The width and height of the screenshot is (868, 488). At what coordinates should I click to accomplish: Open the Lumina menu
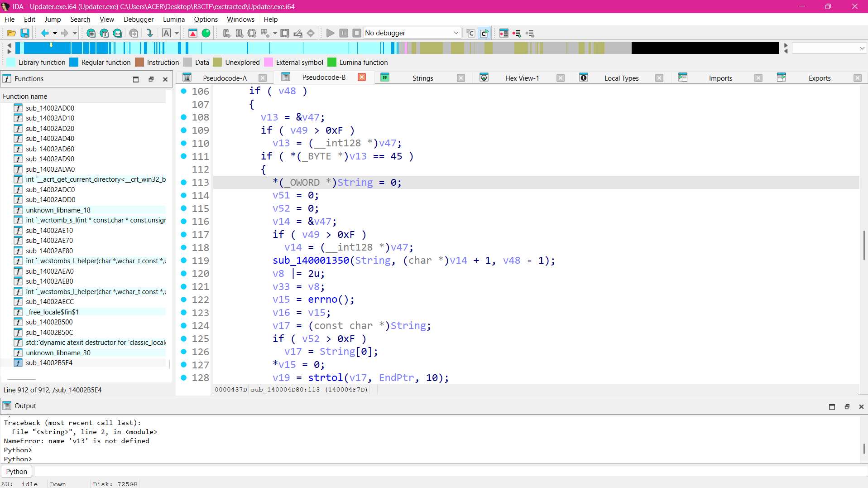(x=174, y=19)
